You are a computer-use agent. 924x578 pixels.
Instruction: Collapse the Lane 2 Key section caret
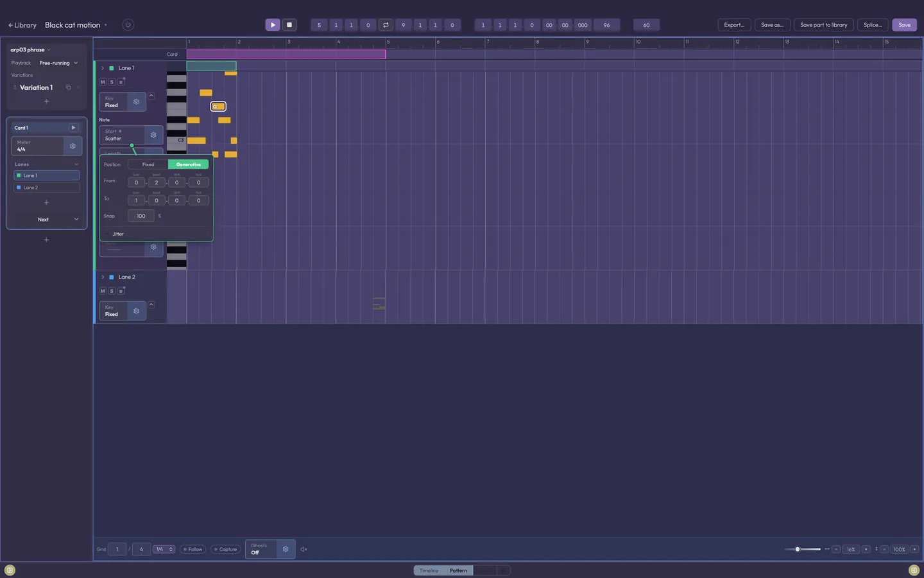pos(151,304)
